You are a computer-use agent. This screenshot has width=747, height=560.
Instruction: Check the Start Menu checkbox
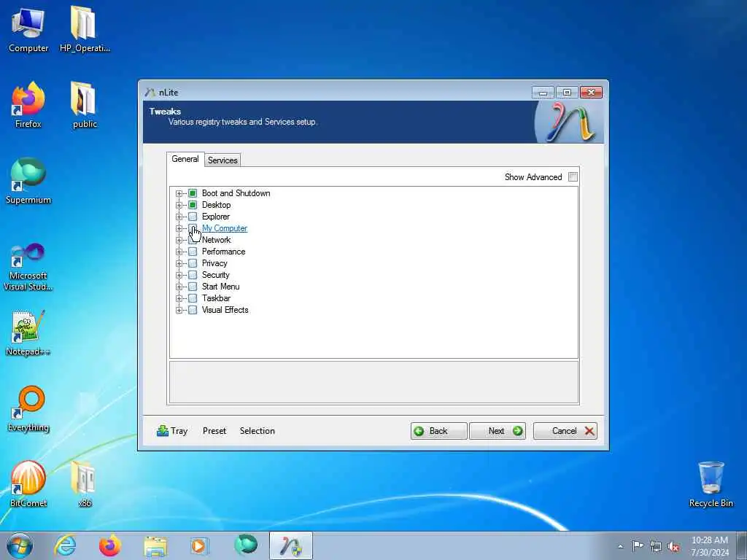click(x=193, y=287)
